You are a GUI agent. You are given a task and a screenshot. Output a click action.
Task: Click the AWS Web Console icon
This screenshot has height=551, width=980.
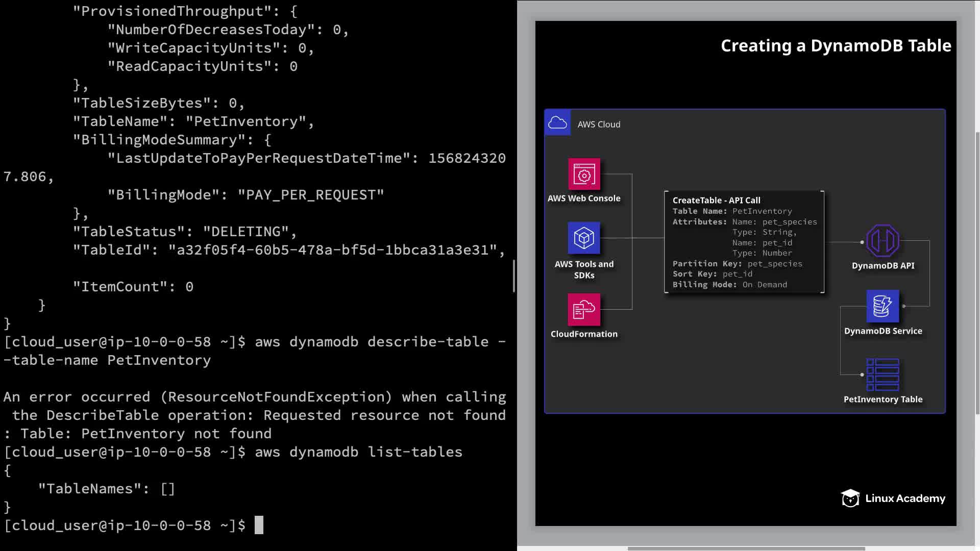(584, 174)
